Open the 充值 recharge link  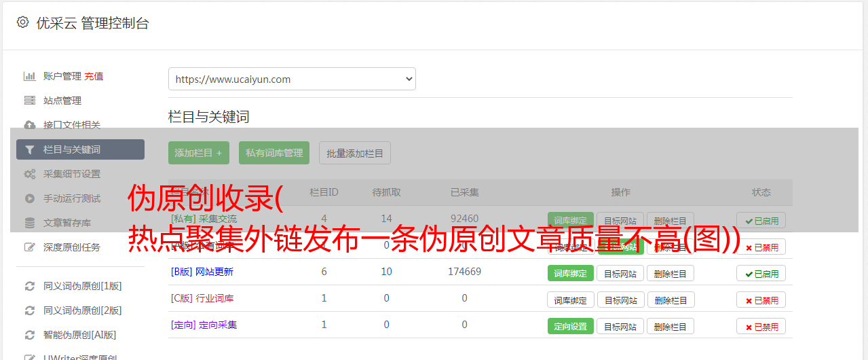click(94, 76)
